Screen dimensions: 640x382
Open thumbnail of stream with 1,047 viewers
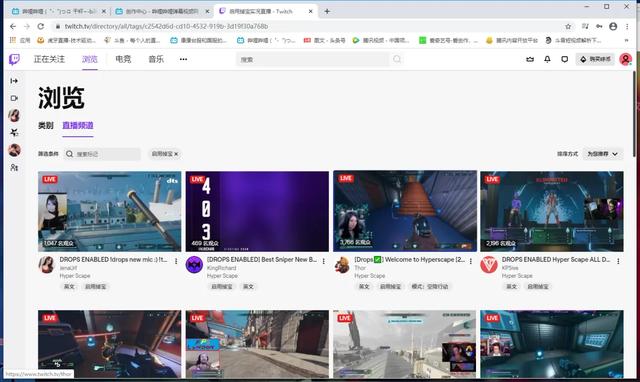coord(109,211)
